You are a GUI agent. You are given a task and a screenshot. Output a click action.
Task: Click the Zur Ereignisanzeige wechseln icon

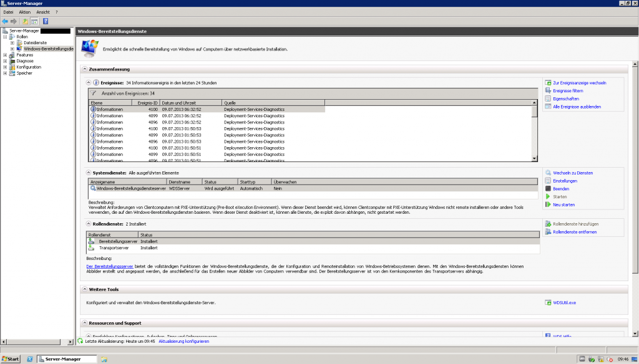(548, 83)
